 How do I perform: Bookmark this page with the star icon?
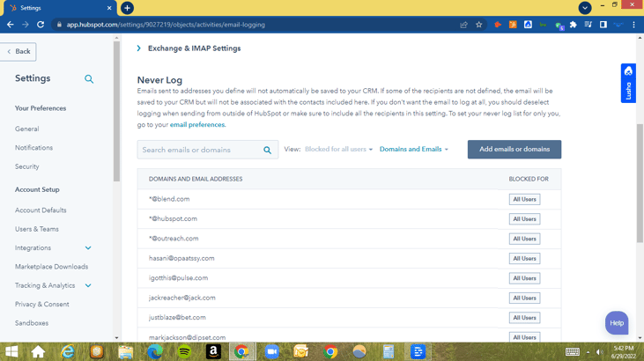pyautogui.click(x=479, y=25)
